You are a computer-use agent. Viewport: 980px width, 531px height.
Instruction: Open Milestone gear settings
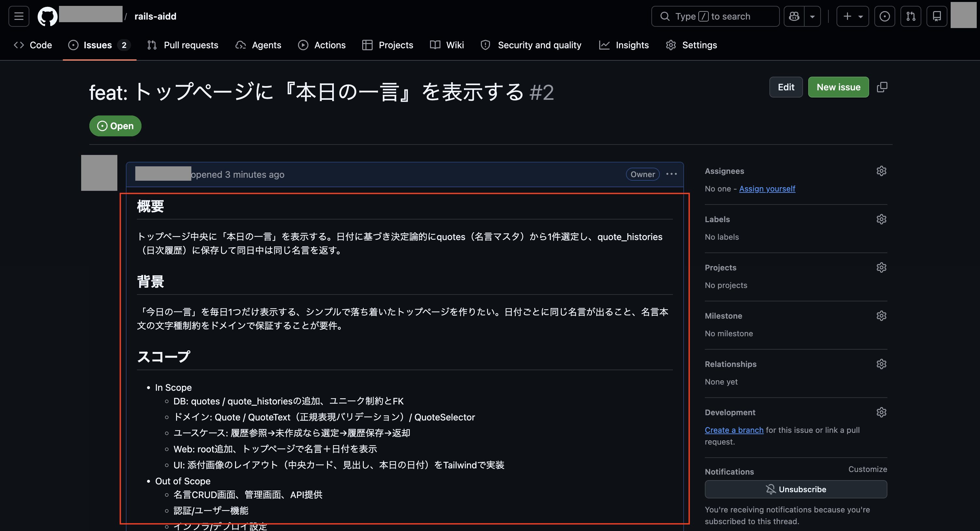tap(881, 316)
